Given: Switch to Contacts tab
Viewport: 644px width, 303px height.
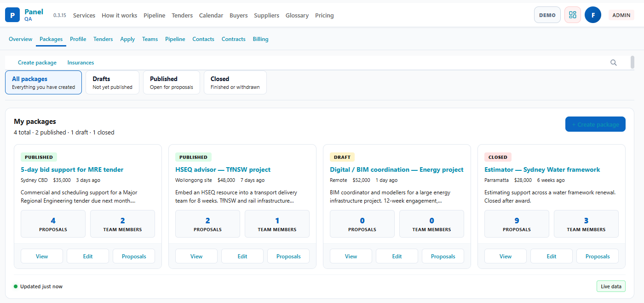Looking at the screenshot, I should (x=203, y=39).
